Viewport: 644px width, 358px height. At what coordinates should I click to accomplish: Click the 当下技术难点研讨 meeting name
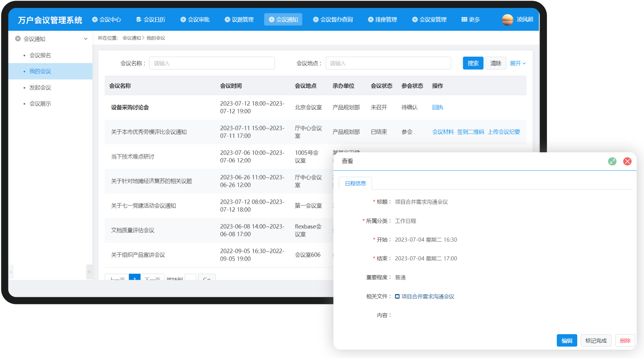(x=132, y=156)
